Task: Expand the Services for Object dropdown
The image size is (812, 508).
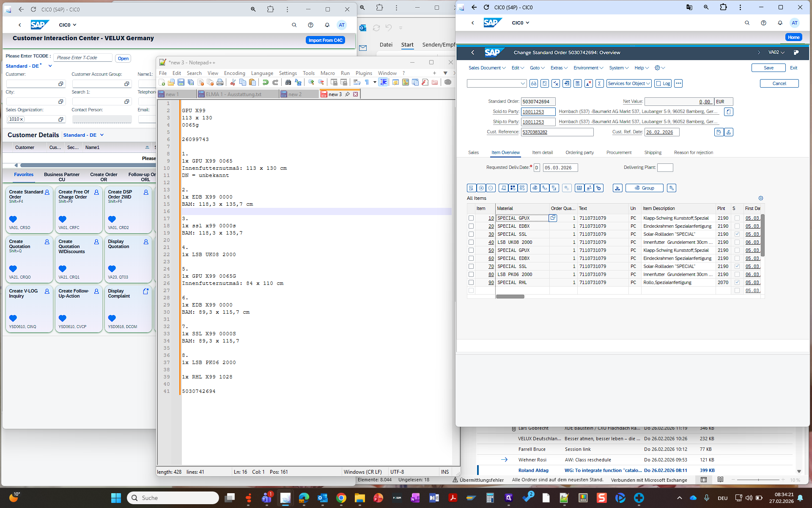Action: (x=628, y=83)
